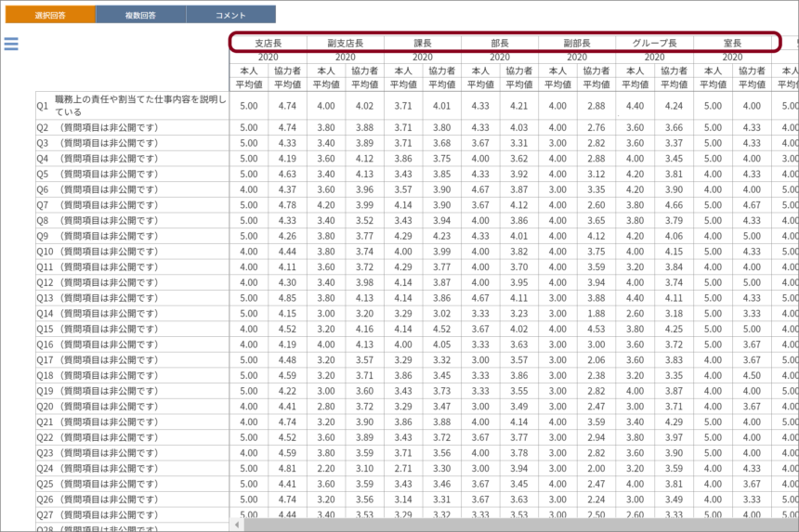
Task: Click the 室長 column header
Action: pyautogui.click(x=732, y=43)
